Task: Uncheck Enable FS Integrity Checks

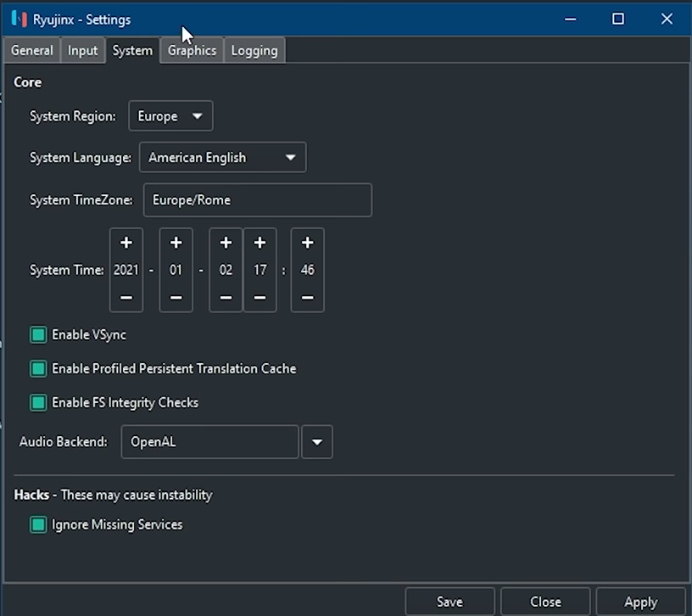Action: (38, 403)
